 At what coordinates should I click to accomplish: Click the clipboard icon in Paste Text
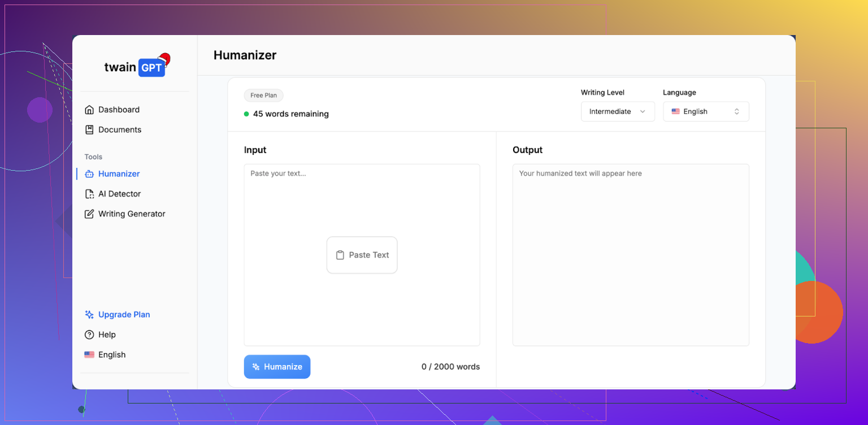[340, 255]
